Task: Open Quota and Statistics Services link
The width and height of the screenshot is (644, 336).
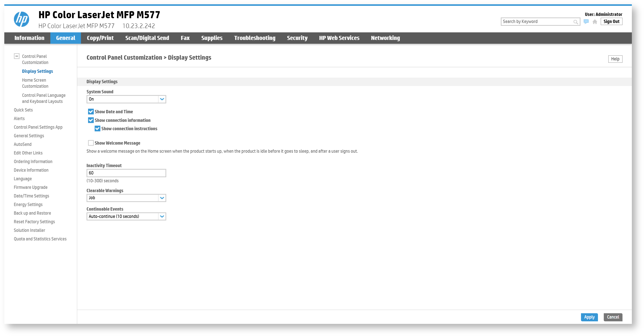Action: pyautogui.click(x=40, y=239)
